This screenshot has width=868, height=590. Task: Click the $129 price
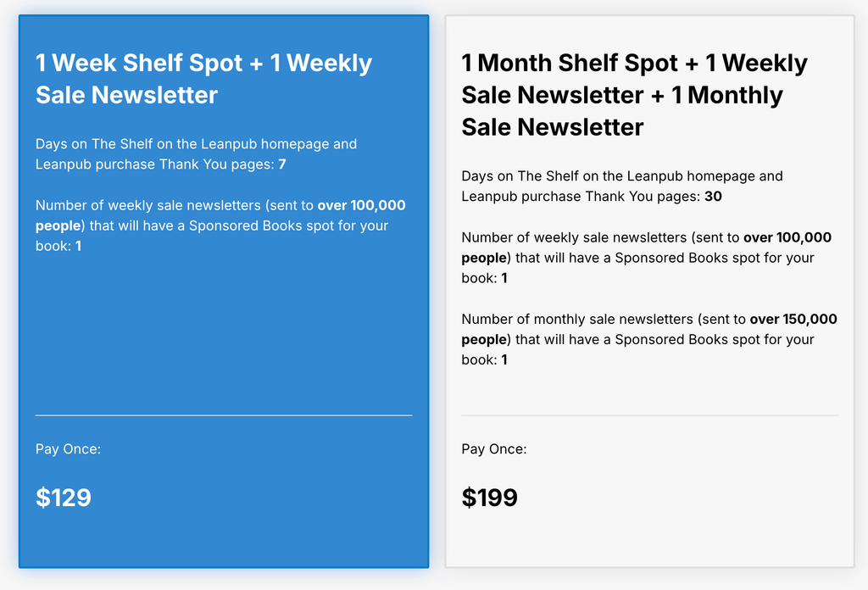pyautogui.click(x=64, y=498)
